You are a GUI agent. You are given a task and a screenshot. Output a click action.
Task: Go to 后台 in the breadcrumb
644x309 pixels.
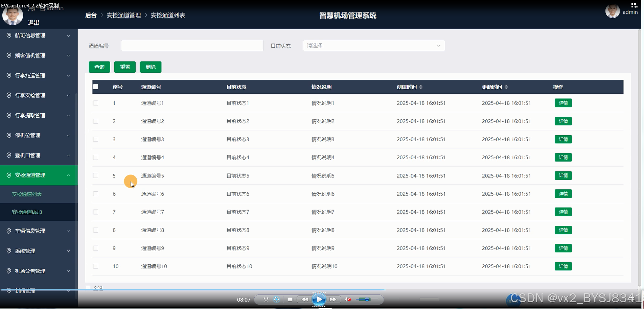pos(91,15)
